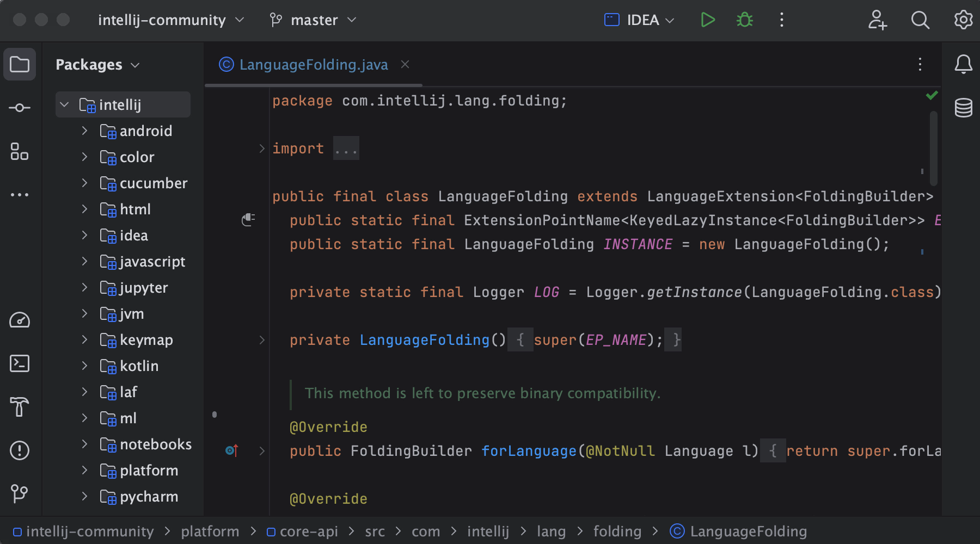This screenshot has height=544, width=980.
Task: Select the jupyter package
Action: 144,287
